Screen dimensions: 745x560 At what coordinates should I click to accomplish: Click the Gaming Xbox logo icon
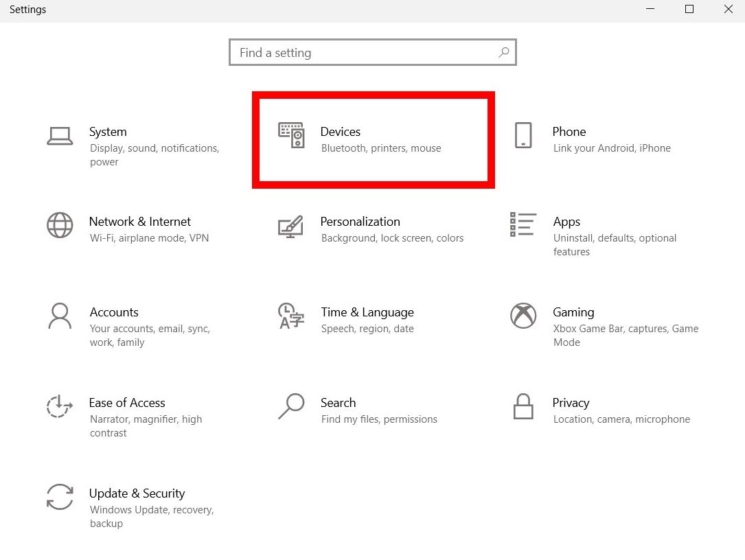(523, 316)
